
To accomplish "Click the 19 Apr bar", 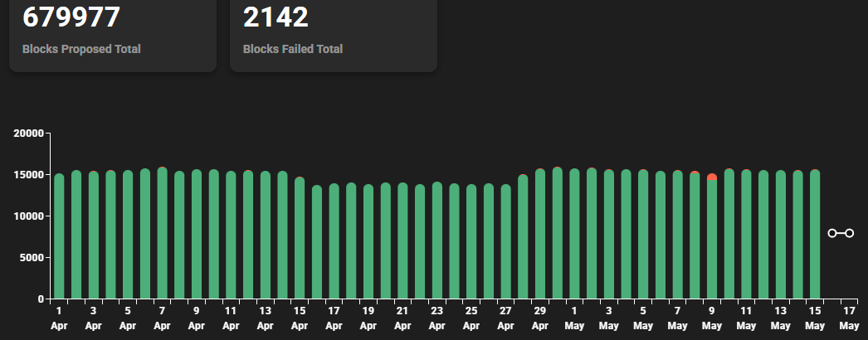I will tap(368, 242).
